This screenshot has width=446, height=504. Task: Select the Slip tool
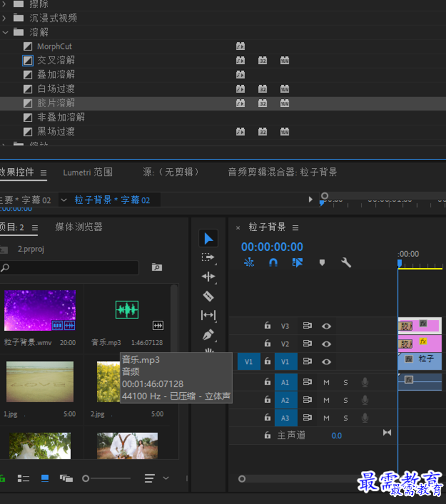[208, 315]
